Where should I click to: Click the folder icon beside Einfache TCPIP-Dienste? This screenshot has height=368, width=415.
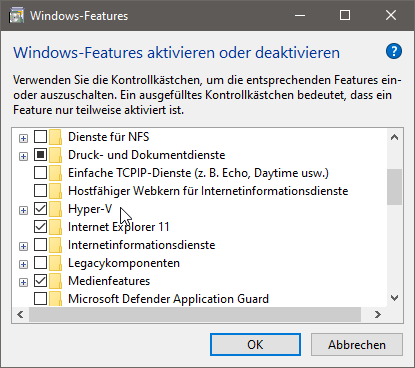pos(55,173)
